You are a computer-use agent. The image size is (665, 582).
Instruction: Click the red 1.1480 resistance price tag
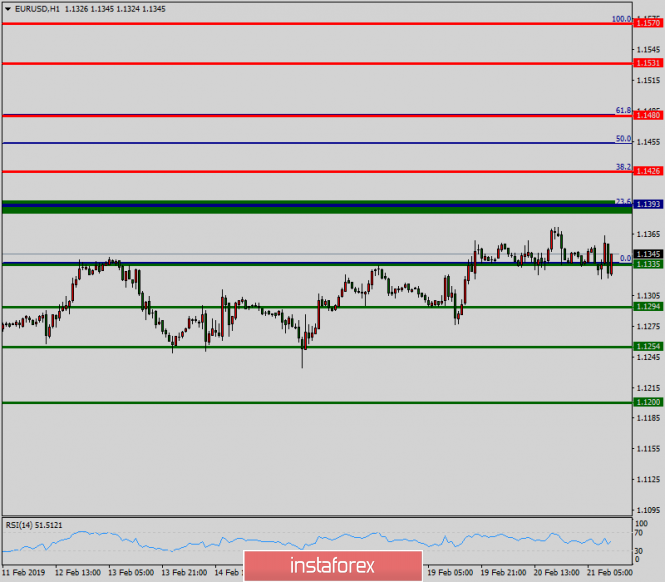point(648,116)
